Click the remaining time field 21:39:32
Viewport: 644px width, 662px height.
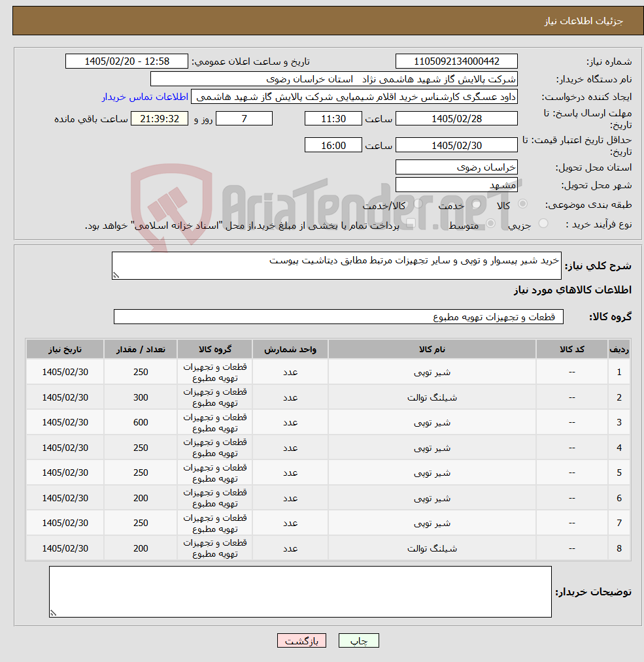160,119
